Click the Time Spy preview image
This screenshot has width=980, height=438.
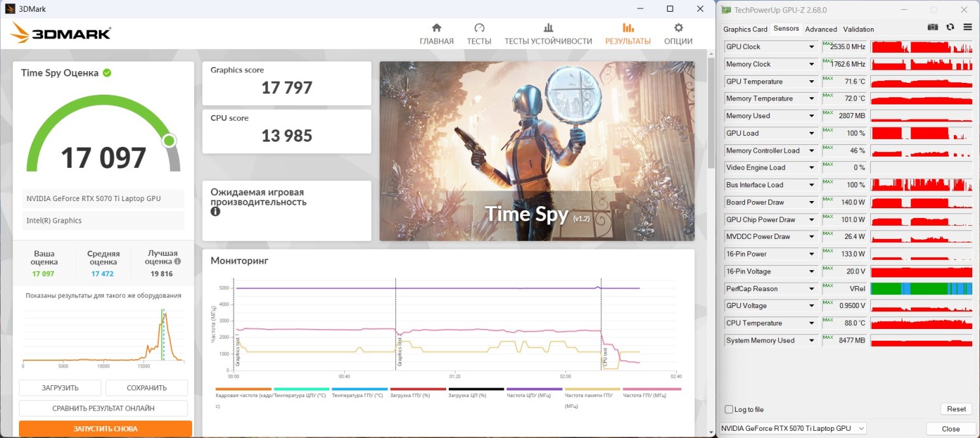(536, 151)
